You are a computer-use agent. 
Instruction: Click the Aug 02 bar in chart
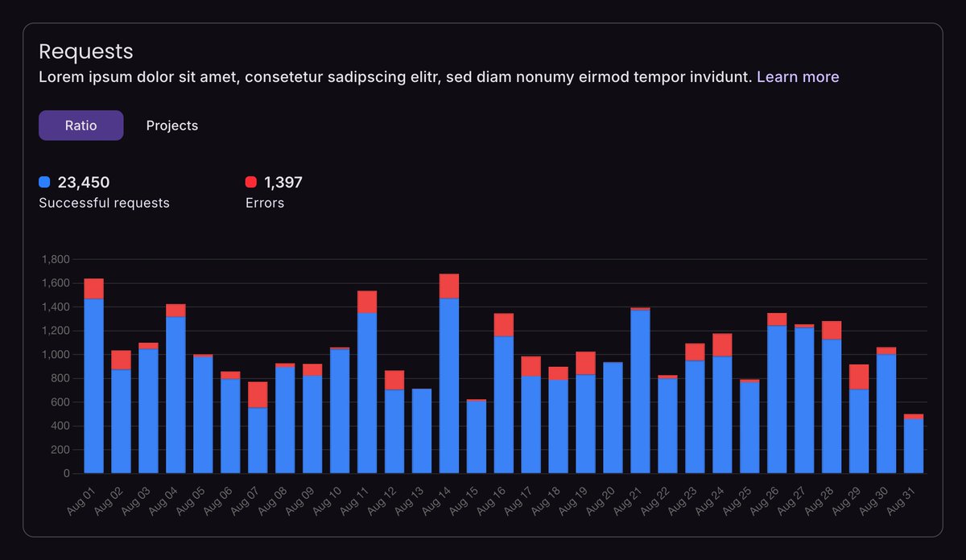[122, 412]
